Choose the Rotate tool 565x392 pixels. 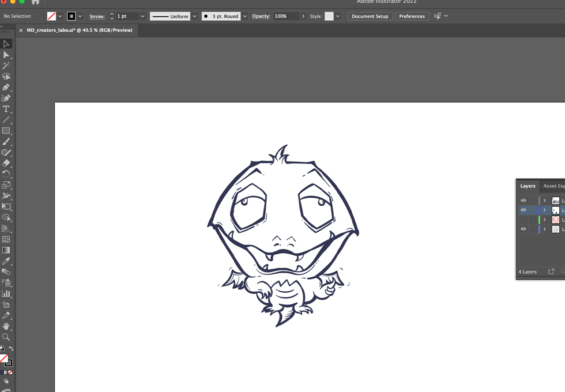tap(6, 174)
